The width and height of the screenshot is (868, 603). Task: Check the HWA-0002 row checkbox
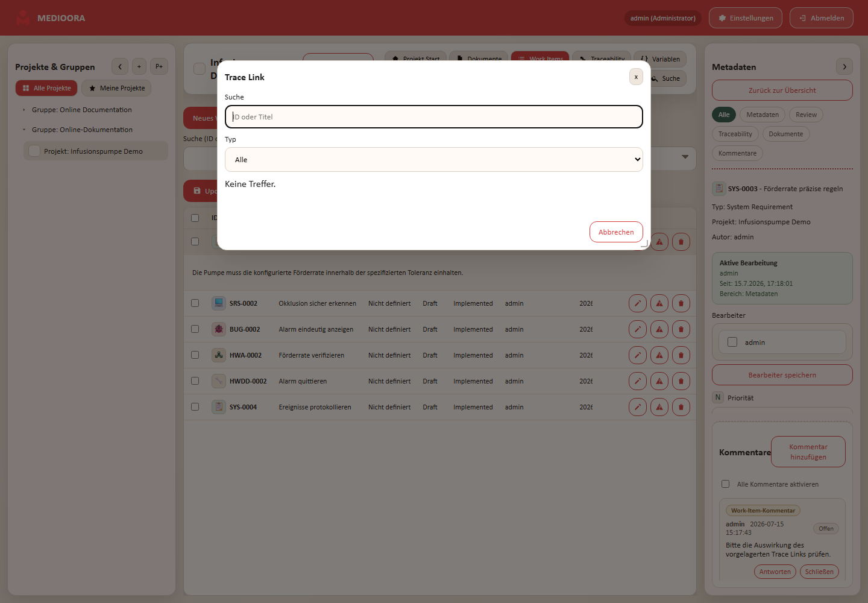pyautogui.click(x=195, y=355)
